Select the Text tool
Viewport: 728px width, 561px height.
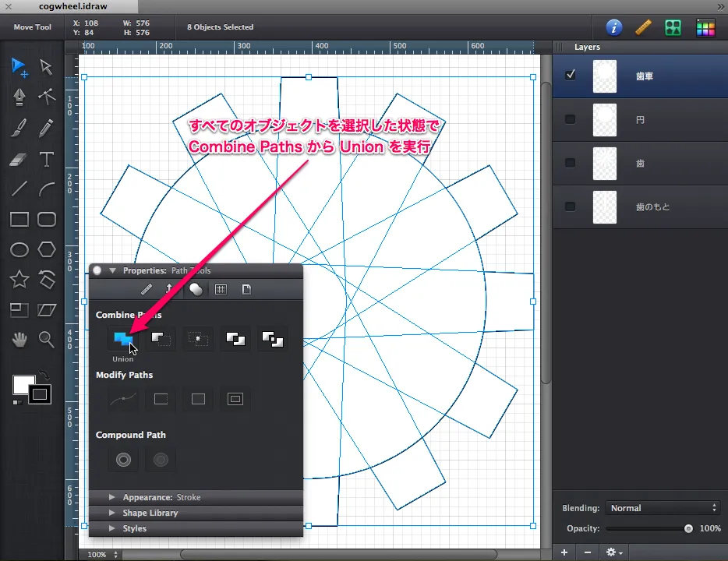click(47, 160)
